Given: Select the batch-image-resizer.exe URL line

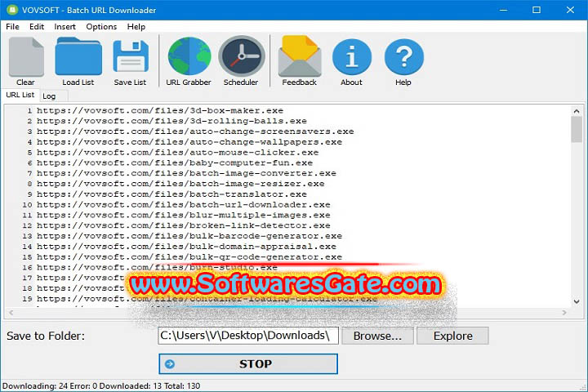Looking at the screenshot, I should (180, 184).
